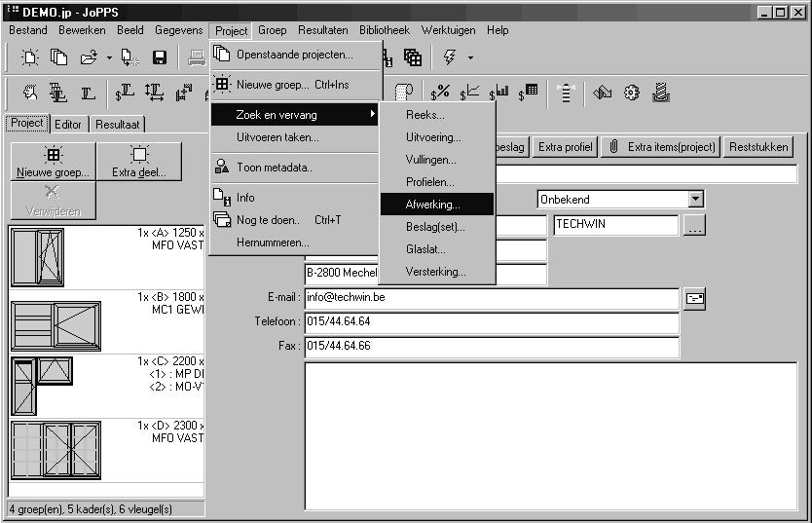Click the dollar bar chart icon
Image resolution: width=812 pixels, height=523 pixels.
click(499, 93)
